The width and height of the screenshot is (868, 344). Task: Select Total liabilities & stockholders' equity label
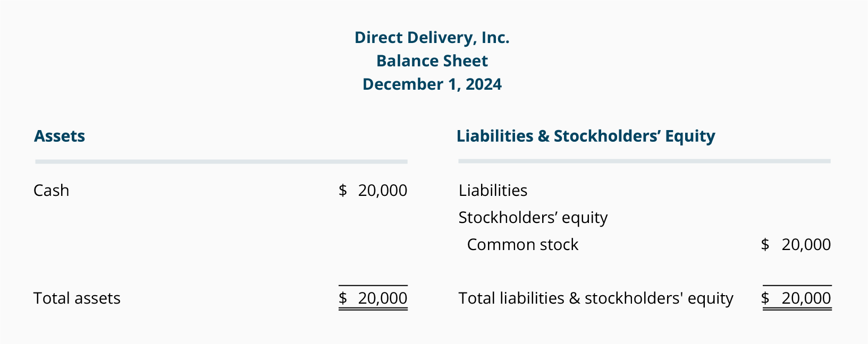point(596,298)
